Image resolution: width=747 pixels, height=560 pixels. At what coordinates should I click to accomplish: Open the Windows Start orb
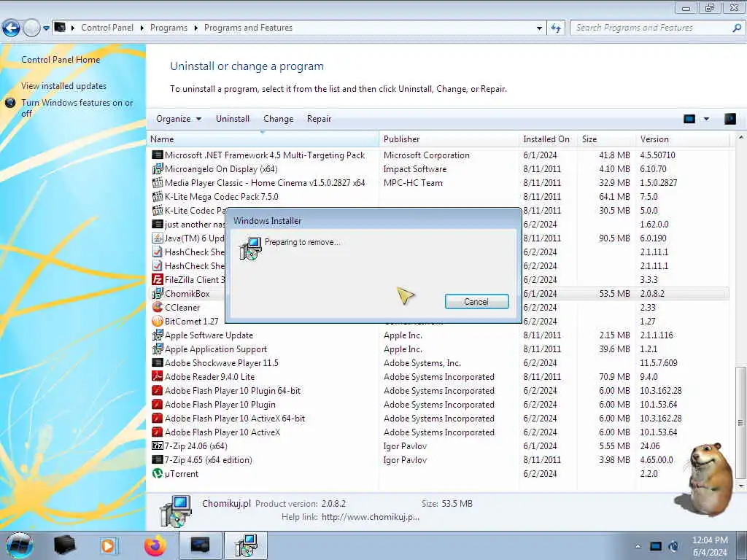point(20,545)
